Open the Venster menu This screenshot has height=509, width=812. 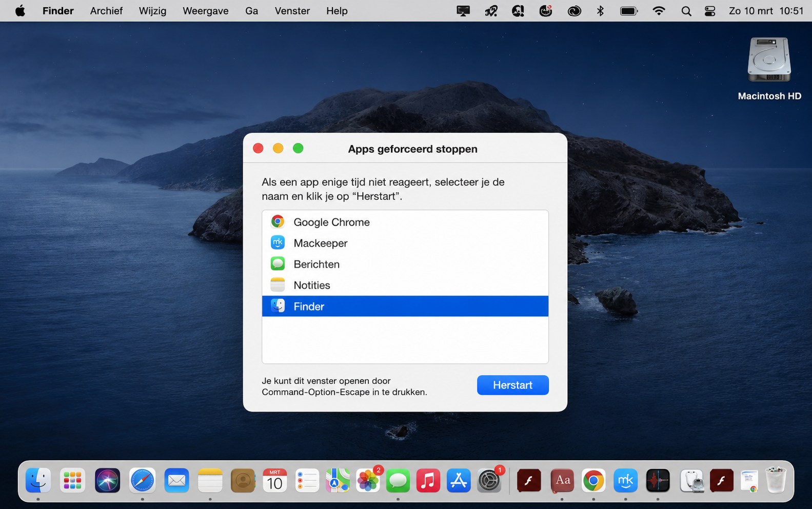(x=292, y=11)
